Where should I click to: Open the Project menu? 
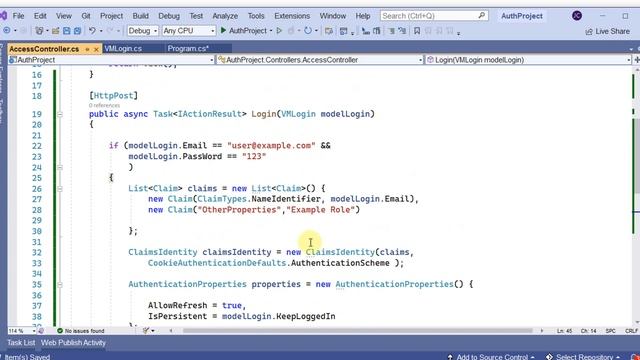click(111, 16)
